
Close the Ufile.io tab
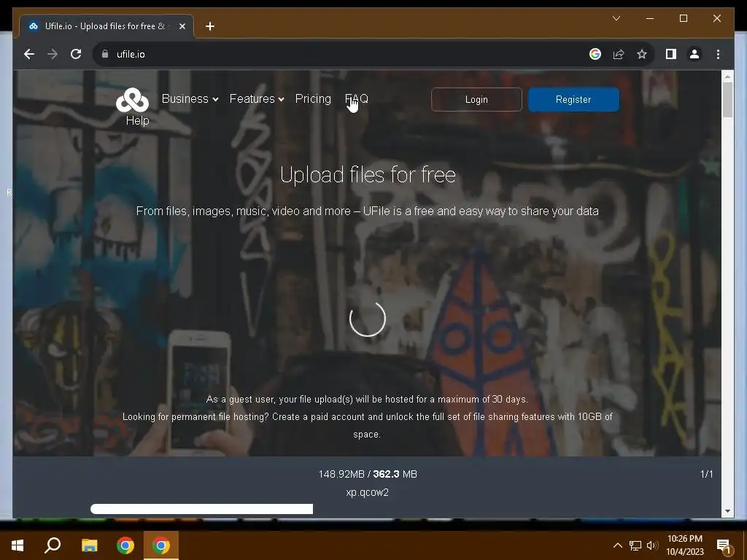point(182,26)
